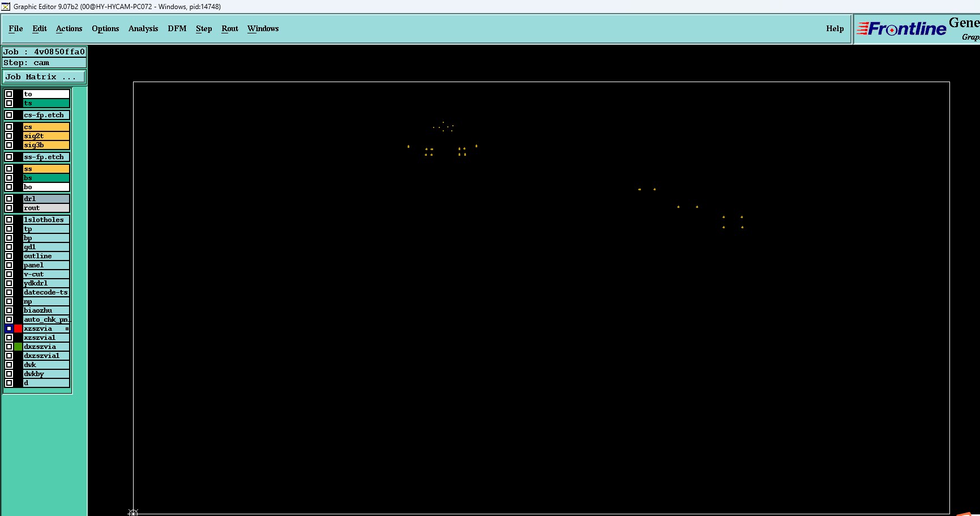Select the sig2t layer name
The image size is (980, 516).
46,136
